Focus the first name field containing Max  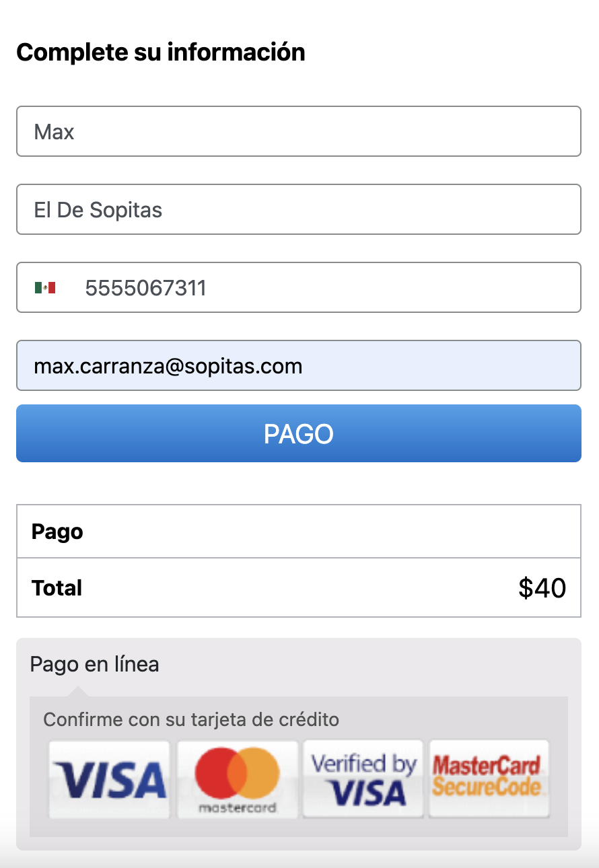[x=298, y=132]
